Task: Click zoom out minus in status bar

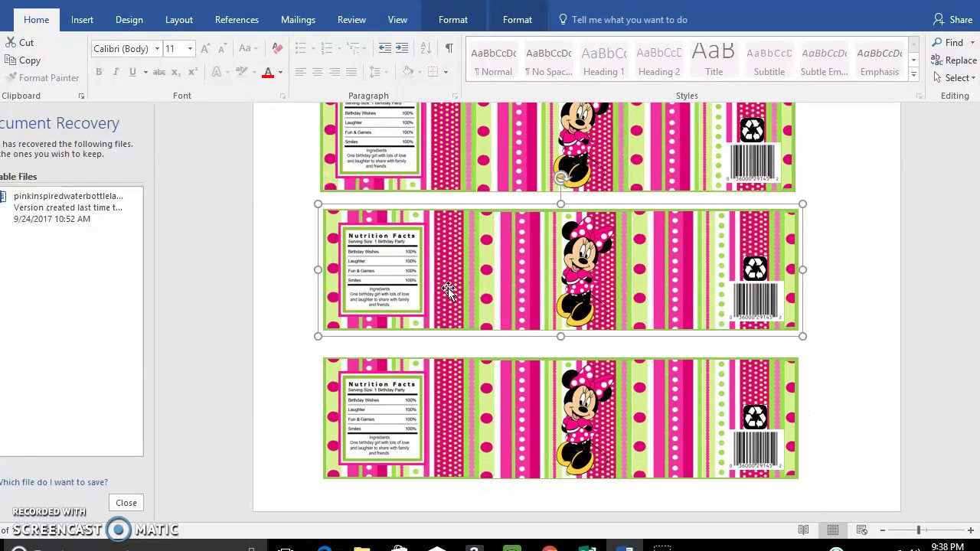Action: tap(883, 530)
